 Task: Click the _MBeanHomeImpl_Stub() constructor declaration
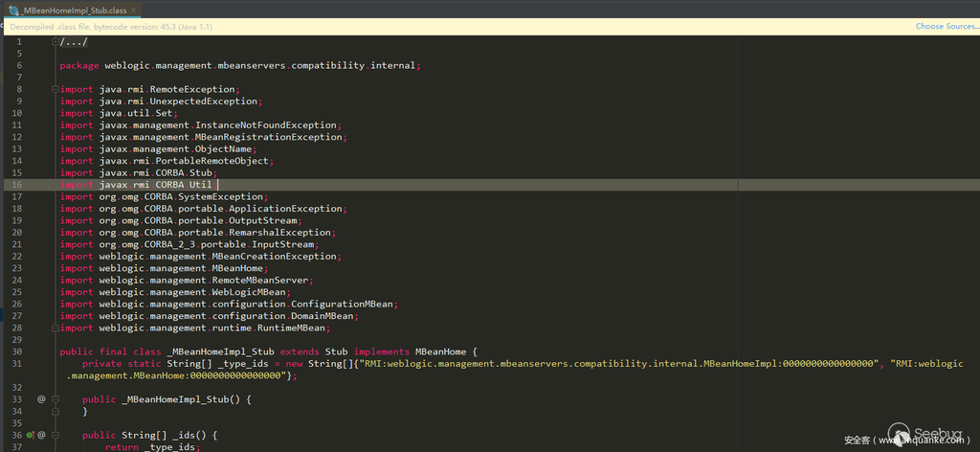[x=167, y=399]
